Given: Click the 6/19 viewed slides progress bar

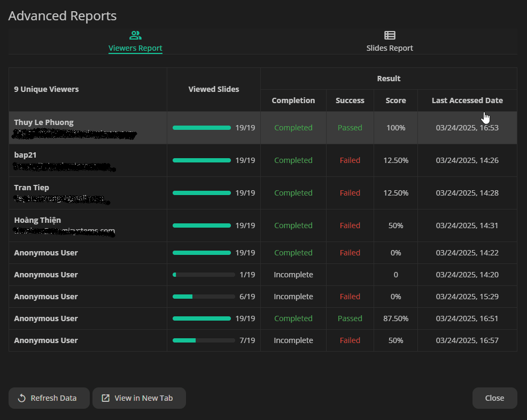Looking at the screenshot, I should (x=204, y=297).
